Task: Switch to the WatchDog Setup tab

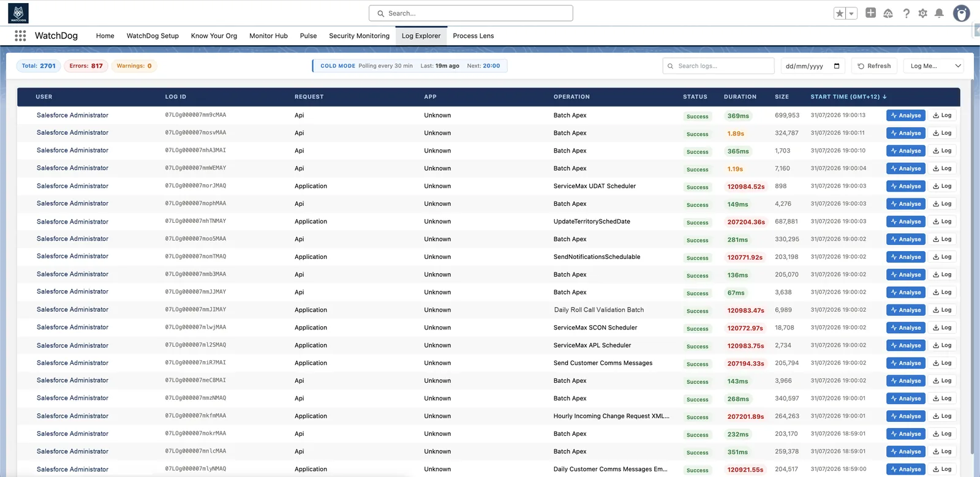Action: [x=153, y=36]
